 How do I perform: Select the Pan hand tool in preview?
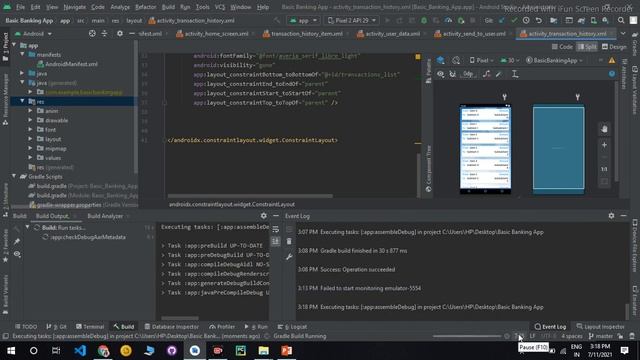click(604, 129)
